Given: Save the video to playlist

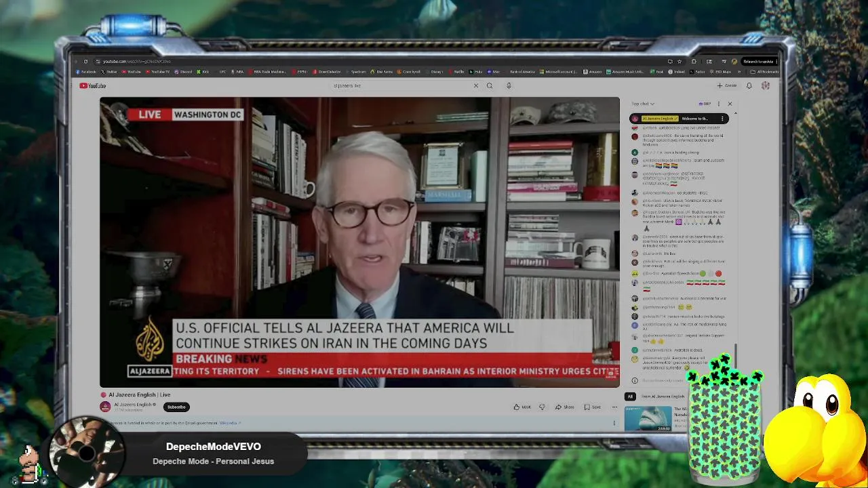Looking at the screenshot, I should point(592,407).
